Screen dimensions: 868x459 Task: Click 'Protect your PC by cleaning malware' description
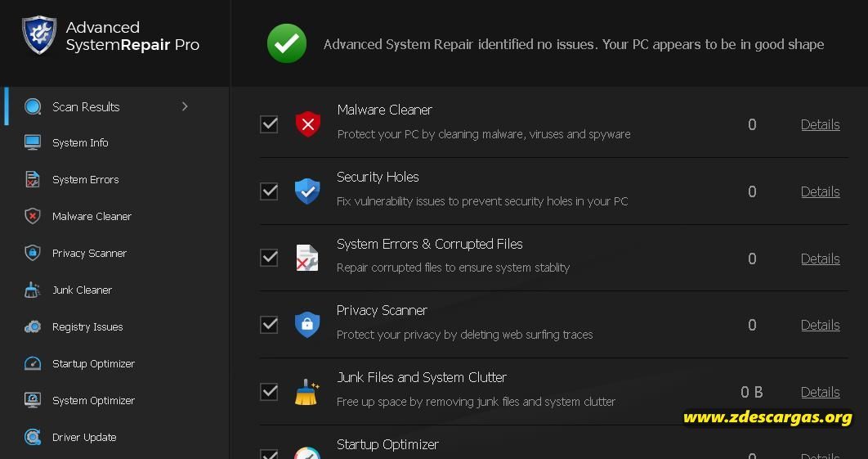tap(484, 134)
